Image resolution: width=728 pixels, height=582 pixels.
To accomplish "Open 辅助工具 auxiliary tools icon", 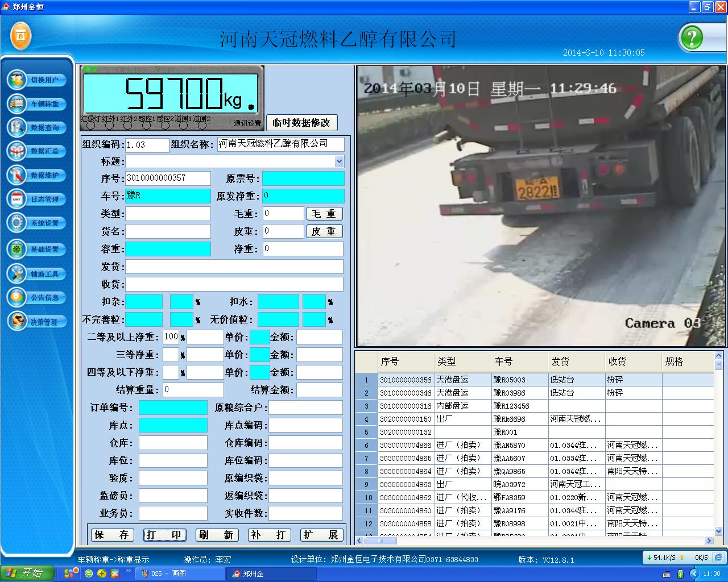I will click(x=17, y=273).
